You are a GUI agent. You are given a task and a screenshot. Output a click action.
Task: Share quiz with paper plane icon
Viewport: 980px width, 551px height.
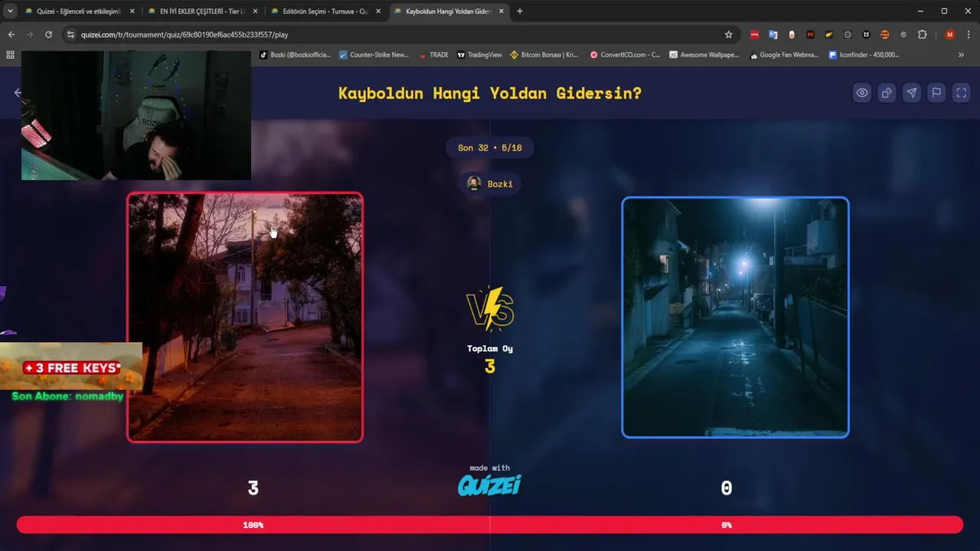[911, 93]
